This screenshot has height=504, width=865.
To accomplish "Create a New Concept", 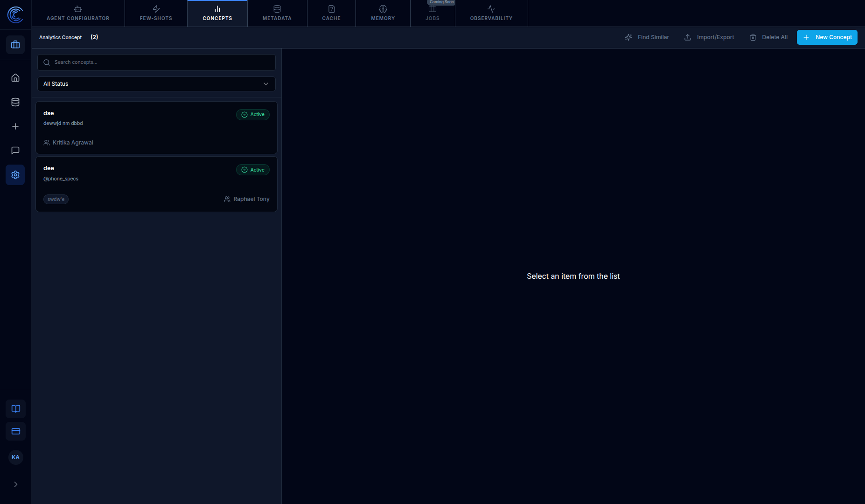I will pos(827,37).
